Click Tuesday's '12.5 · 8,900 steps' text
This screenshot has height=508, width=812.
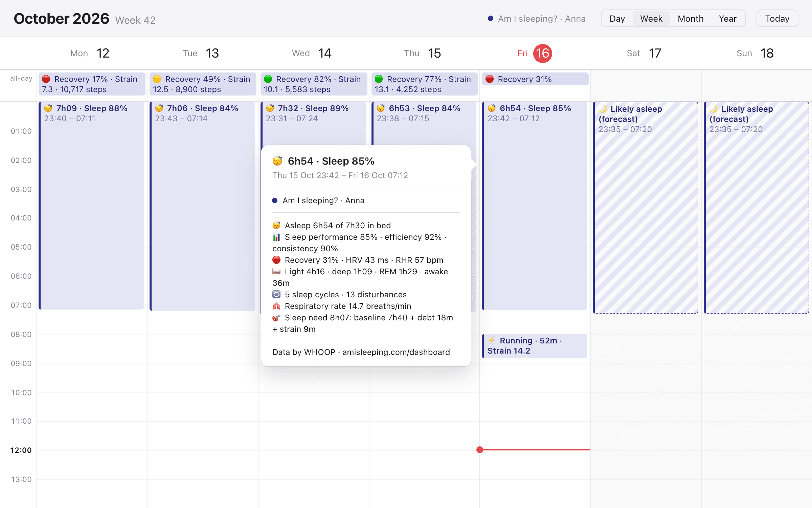tap(187, 89)
